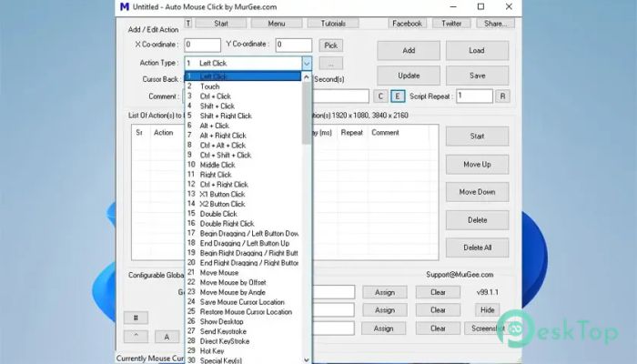Select Hot Key option

(x=243, y=351)
